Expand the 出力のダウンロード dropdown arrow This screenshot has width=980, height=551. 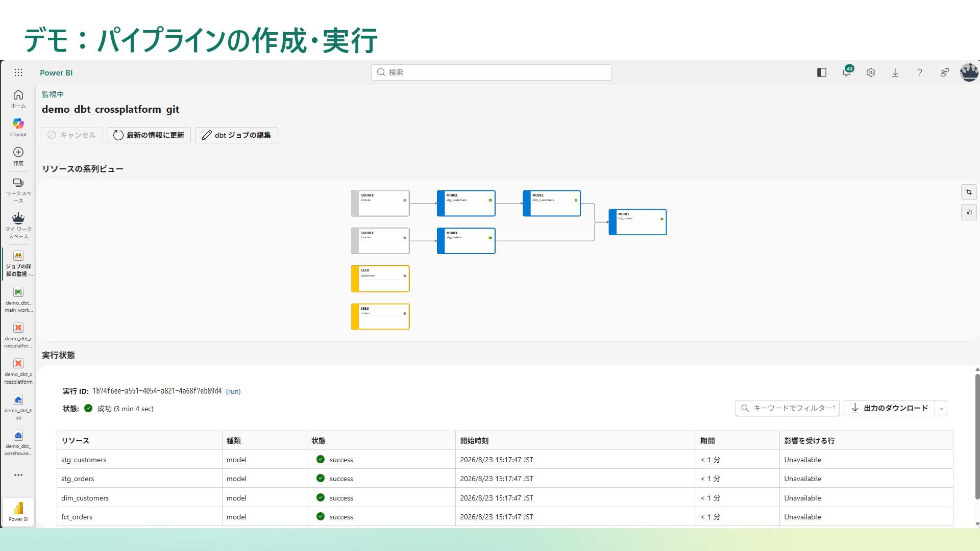[x=941, y=408]
